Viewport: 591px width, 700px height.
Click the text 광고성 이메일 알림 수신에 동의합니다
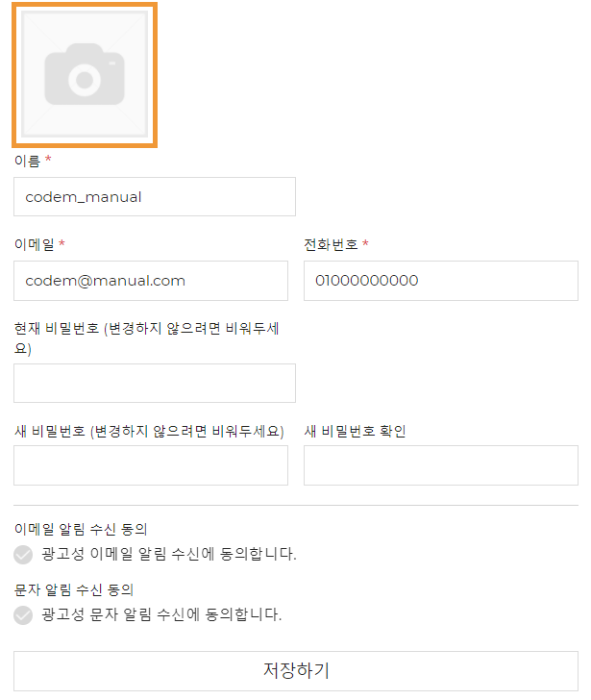169,554
